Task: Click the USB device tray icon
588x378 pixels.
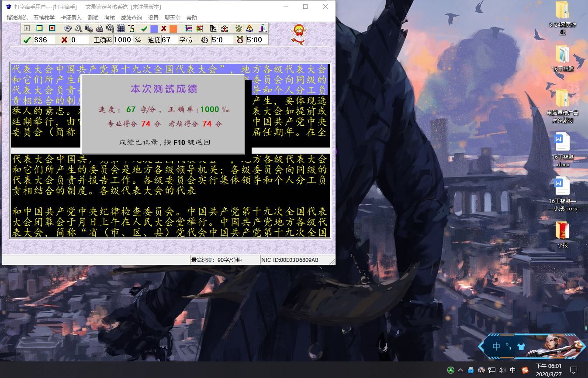Action: [x=470, y=370]
